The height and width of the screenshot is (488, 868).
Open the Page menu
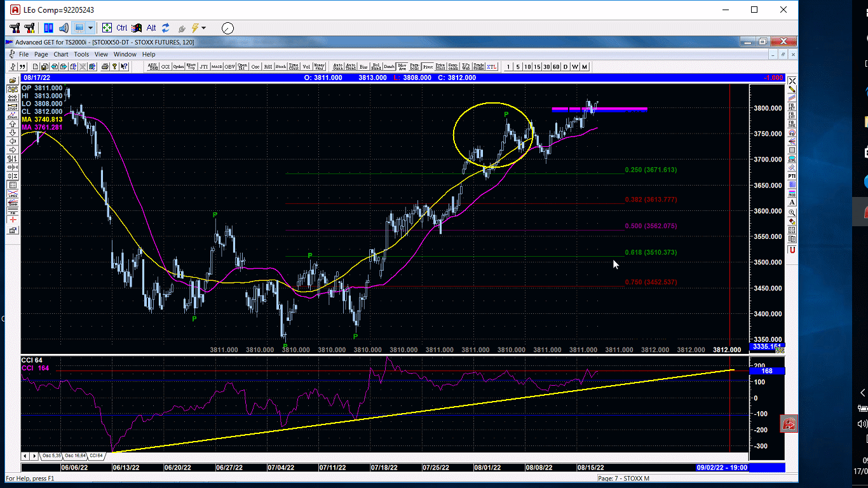click(x=41, y=54)
